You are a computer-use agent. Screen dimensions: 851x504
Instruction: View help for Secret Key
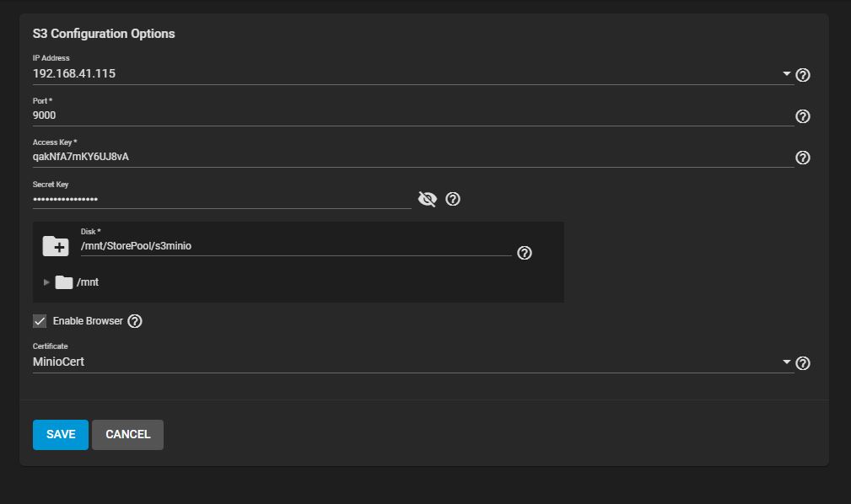pos(453,199)
